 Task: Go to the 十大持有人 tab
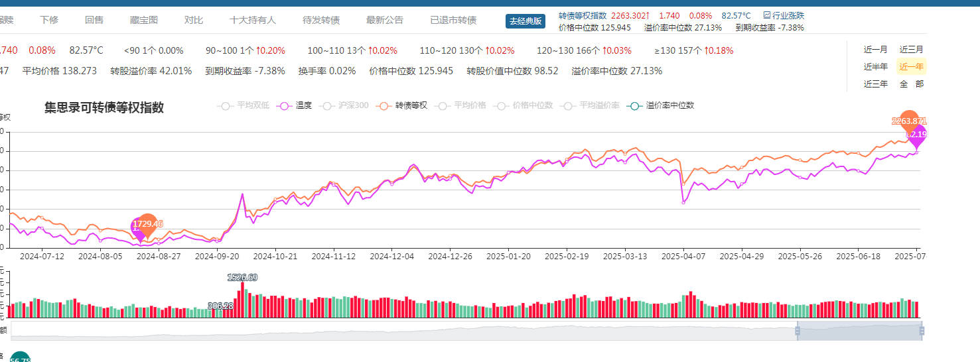[x=252, y=20]
